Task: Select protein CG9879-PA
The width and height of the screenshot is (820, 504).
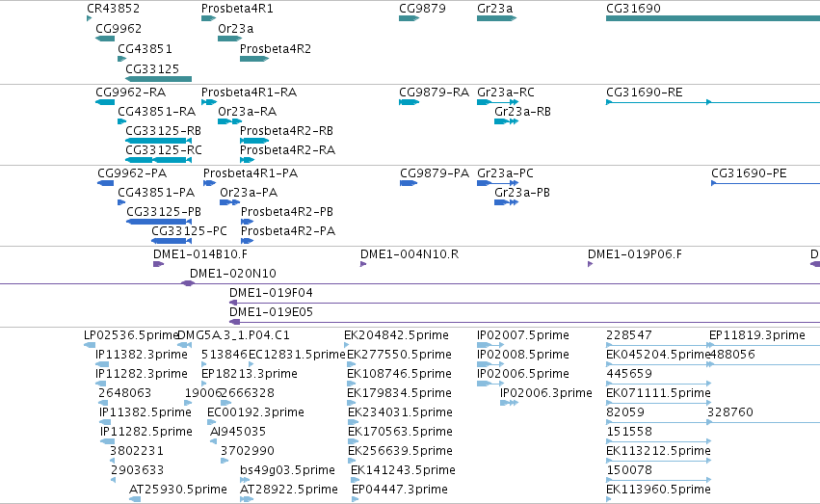Action: [x=409, y=183]
